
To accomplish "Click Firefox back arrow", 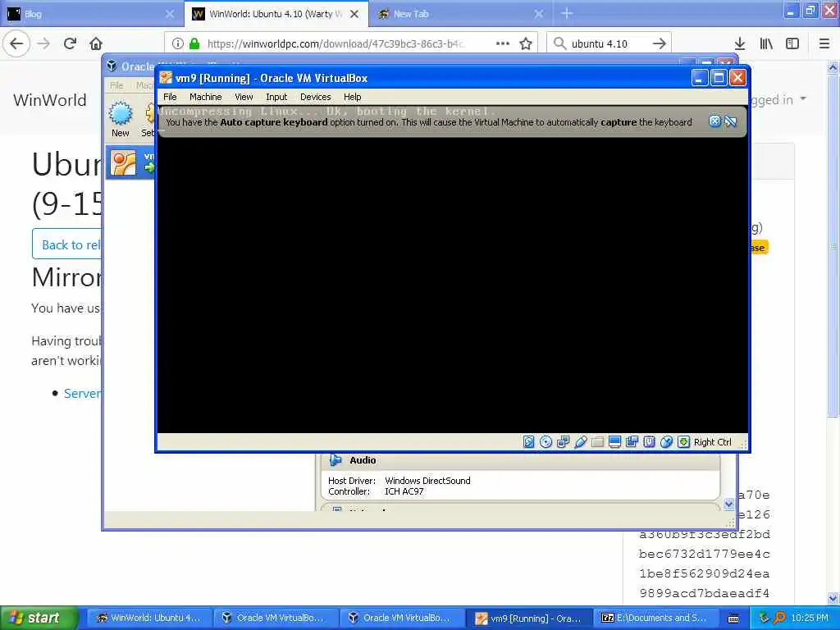I will coord(16,43).
